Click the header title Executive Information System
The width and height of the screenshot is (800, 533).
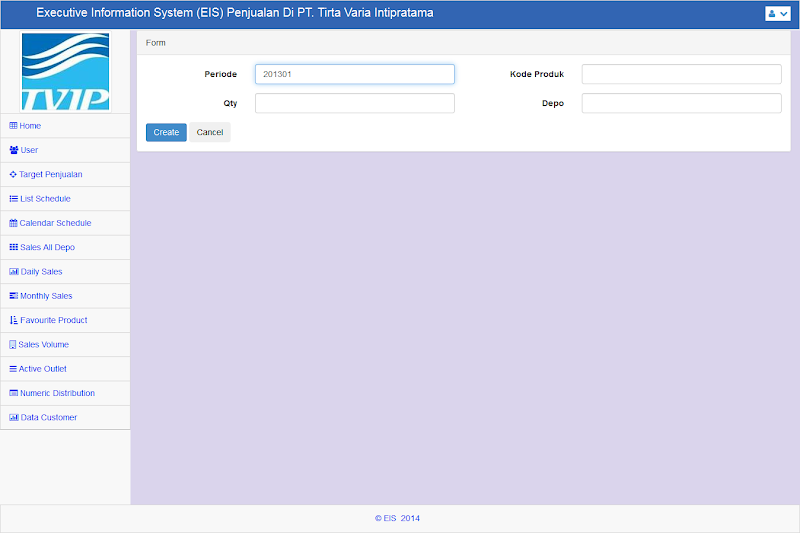pyautogui.click(x=235, y=13)
